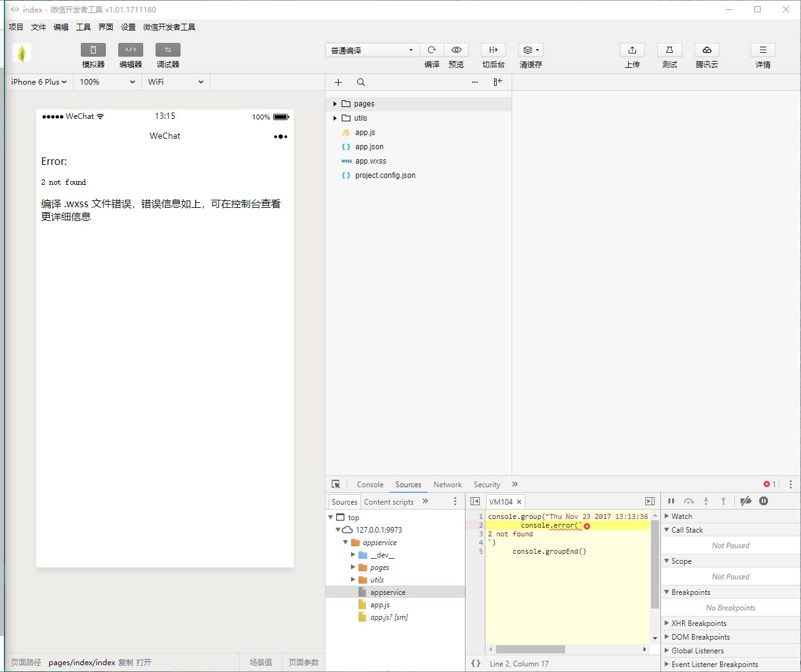Screen dimensions: 801x672
Task: Open the 工具 menu
Action: pyautogui.click(x=83, y=27)
